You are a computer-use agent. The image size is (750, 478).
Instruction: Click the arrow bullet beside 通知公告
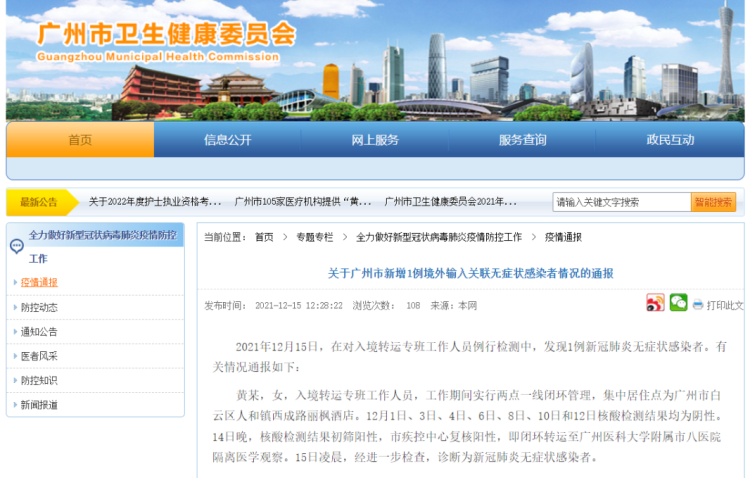[15, 332]
